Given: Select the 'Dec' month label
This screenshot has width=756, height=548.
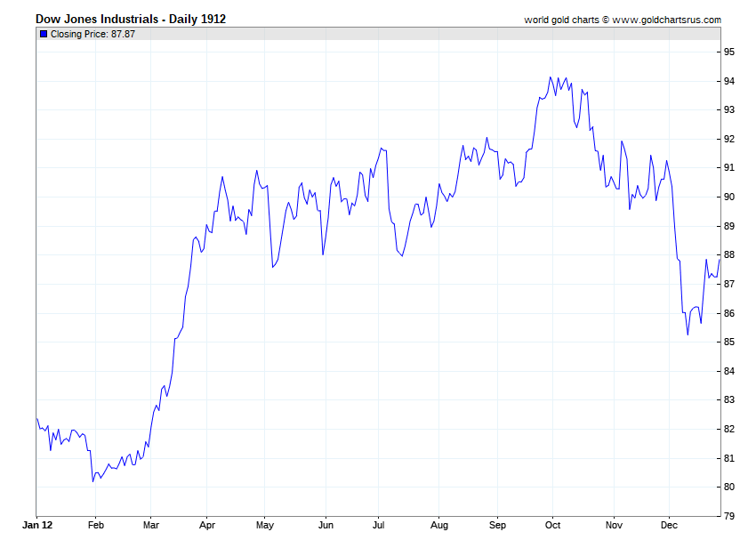Looking at the screenshot, I should (x=670, y=527).
